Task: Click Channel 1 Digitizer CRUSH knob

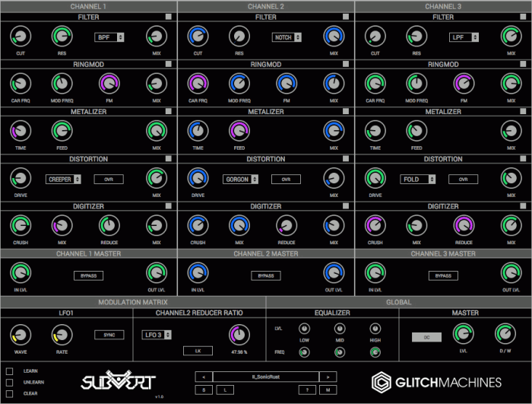Action: 21,225
